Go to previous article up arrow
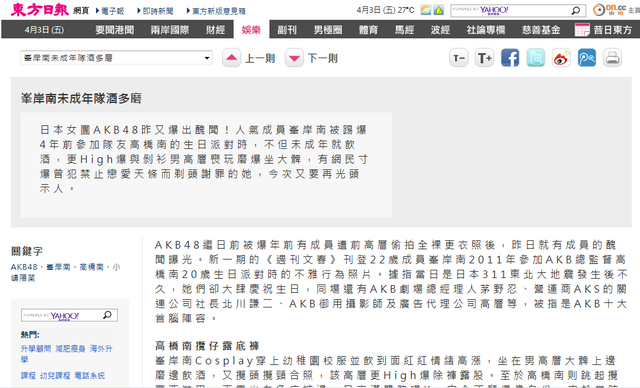This screenshot has height=388, width=640. click(231, 58)
